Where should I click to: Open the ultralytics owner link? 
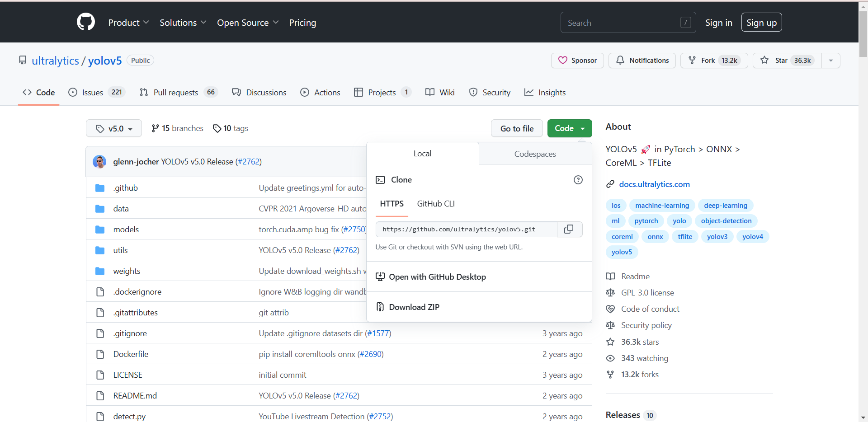[55, 61]
